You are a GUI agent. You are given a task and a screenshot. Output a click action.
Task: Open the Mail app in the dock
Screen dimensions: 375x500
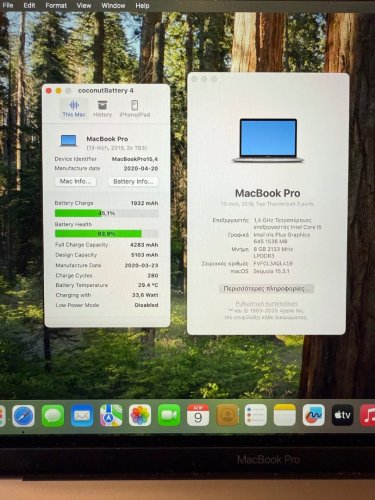point(82,416)
